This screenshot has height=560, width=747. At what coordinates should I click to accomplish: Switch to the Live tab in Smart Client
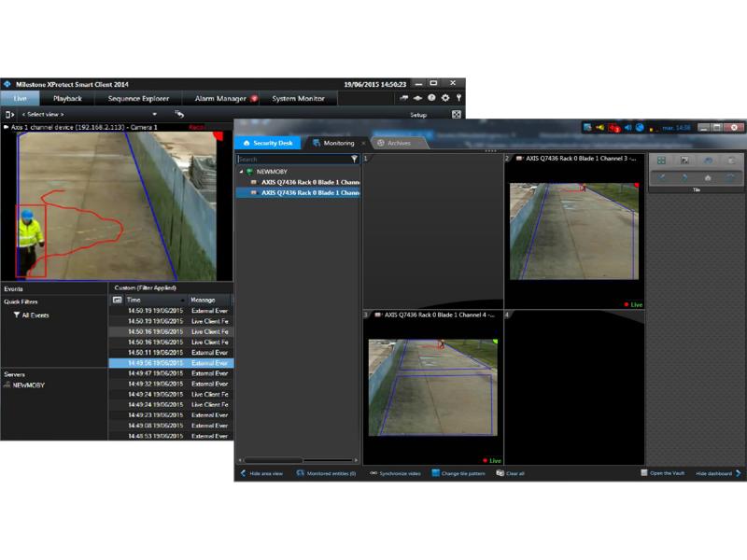(20, 99)
